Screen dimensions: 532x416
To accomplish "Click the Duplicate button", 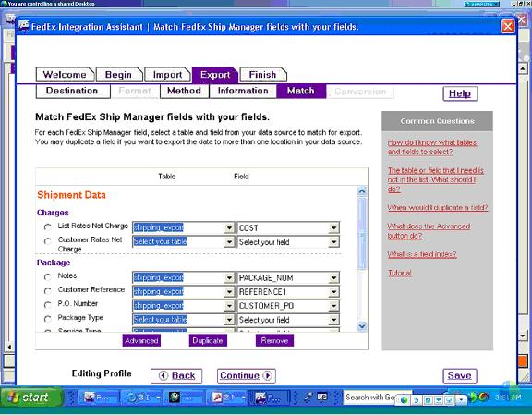I will click(x=208, y=340).
